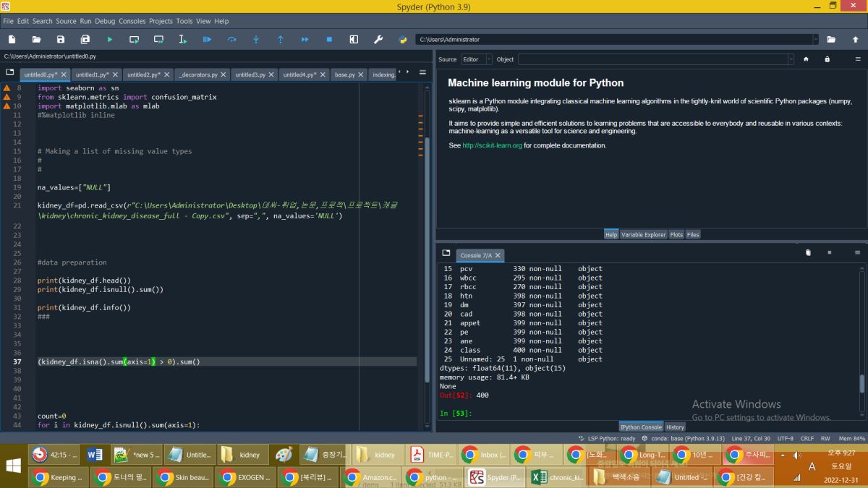Open Preferences wrench icon
The image size is (868, 488).
378,39
